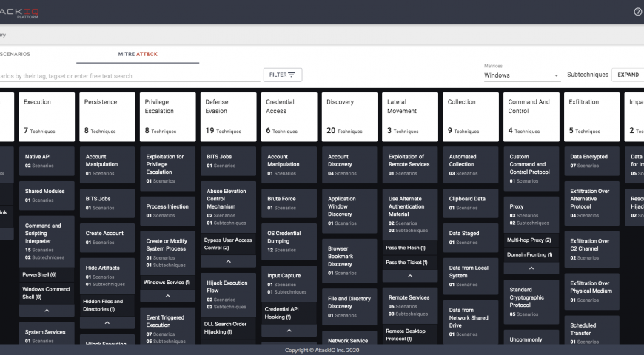Open DLL Search Order Hijacking (1) subtechnique
The width and height of the screenshot is (644, 355).
click(228, 328)
